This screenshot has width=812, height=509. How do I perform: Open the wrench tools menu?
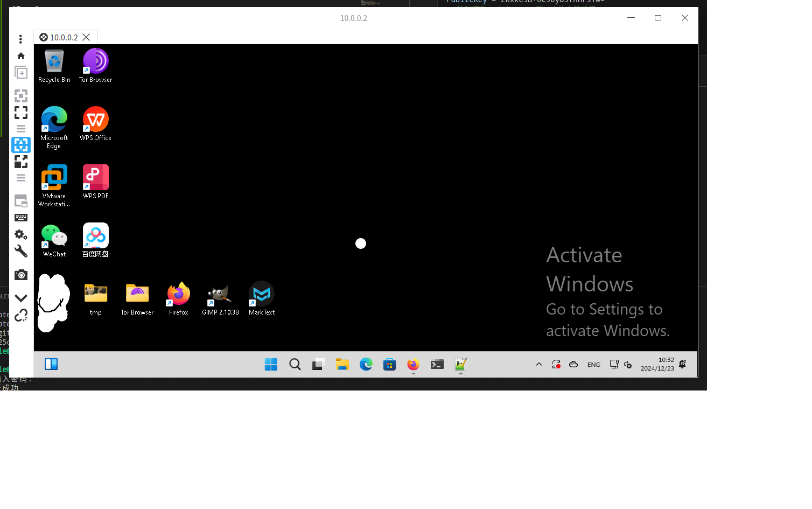pyautogui.click(x=21, y=252)
